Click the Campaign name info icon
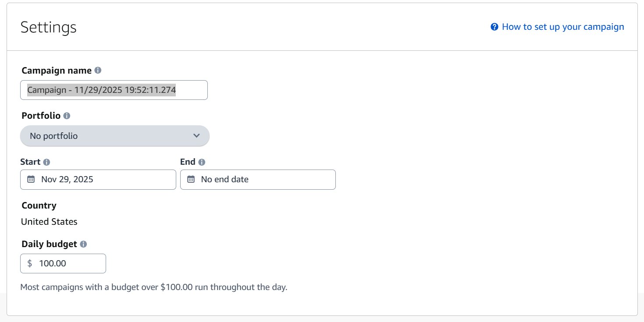This screenshot has height=322, width=644. coord(97,70)
